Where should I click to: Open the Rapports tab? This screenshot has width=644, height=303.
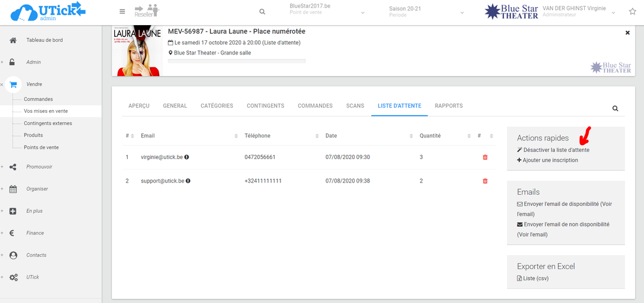(448, 106)
